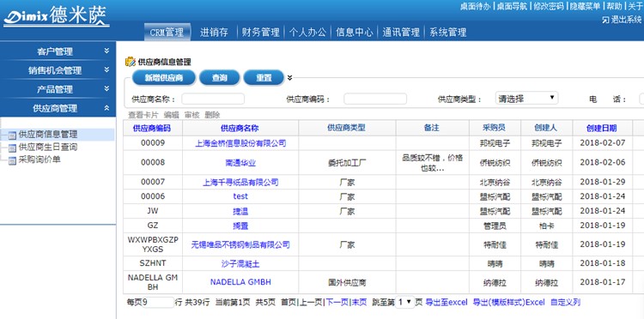Click the 退出系统 link
Image resolution: width=644 pixels, height=319 pixels.
point(626,20)
